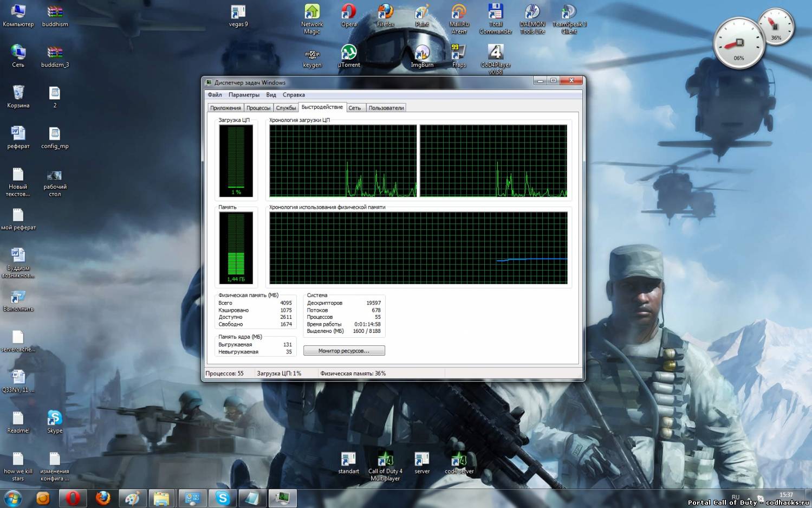The image size is (812, 508).
Task: Click the Монитор ресурсов button
Action: (x=344, y=351)
